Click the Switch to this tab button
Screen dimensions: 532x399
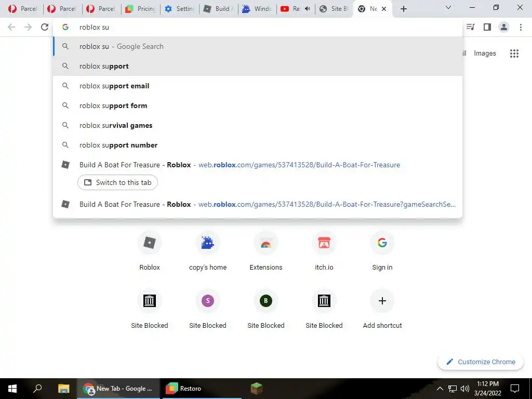pyautogui.click(x=117, y=182)
